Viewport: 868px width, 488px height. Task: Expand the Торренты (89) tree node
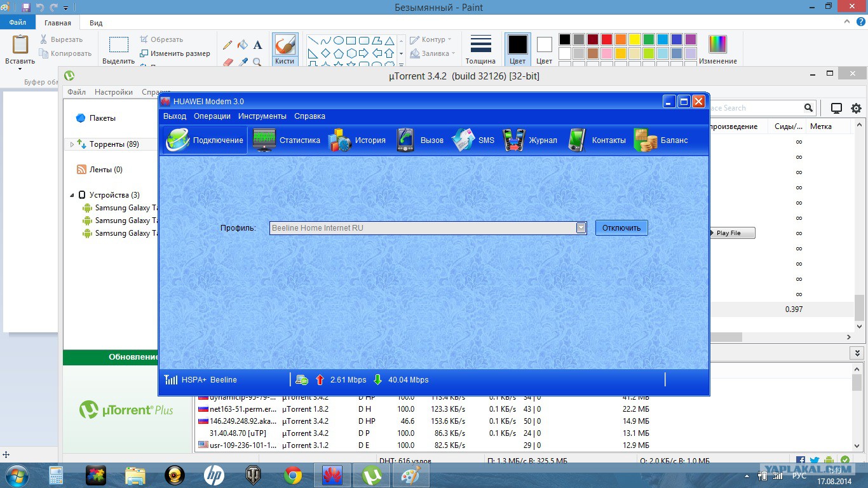click(72, 144)
